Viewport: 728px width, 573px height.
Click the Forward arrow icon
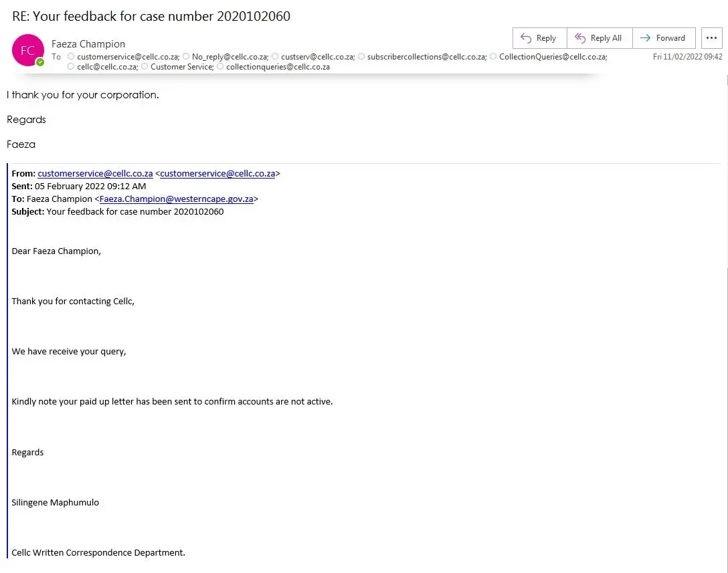pos(645,38)
